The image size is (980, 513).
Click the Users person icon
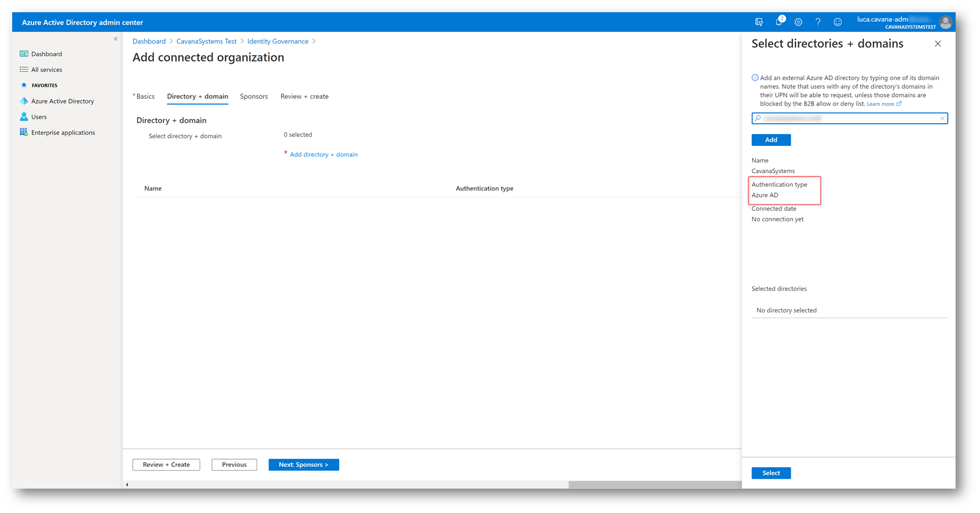point(24,116)
